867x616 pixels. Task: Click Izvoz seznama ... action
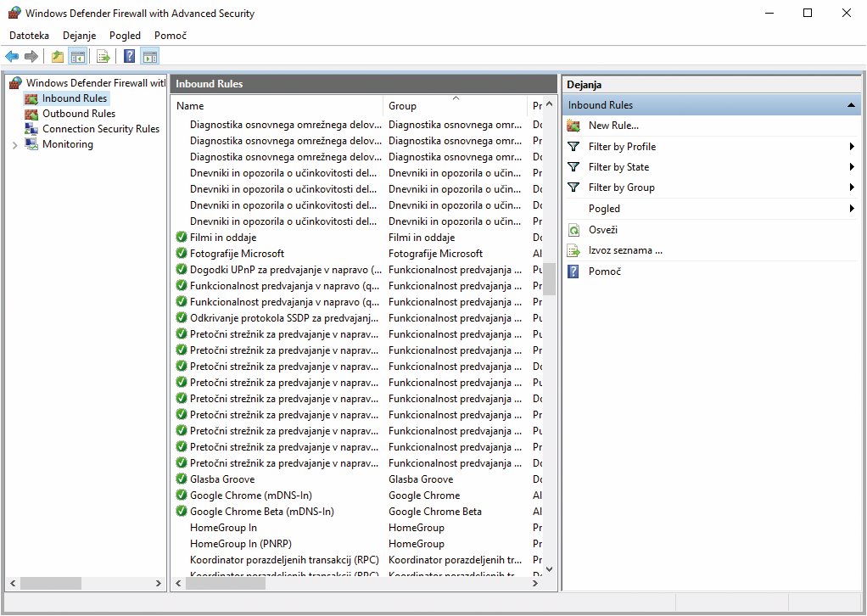point(625,250)
